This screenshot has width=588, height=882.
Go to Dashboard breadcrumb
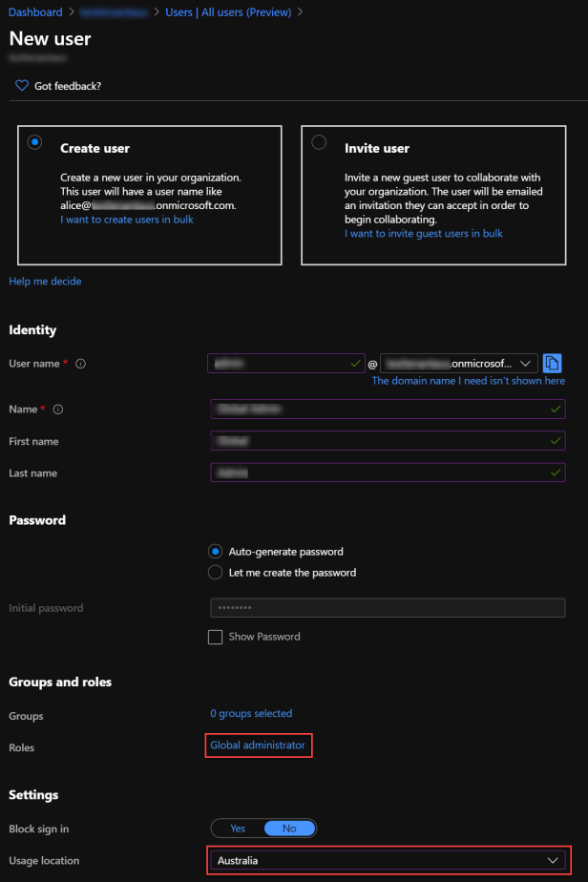coord(35,11)
